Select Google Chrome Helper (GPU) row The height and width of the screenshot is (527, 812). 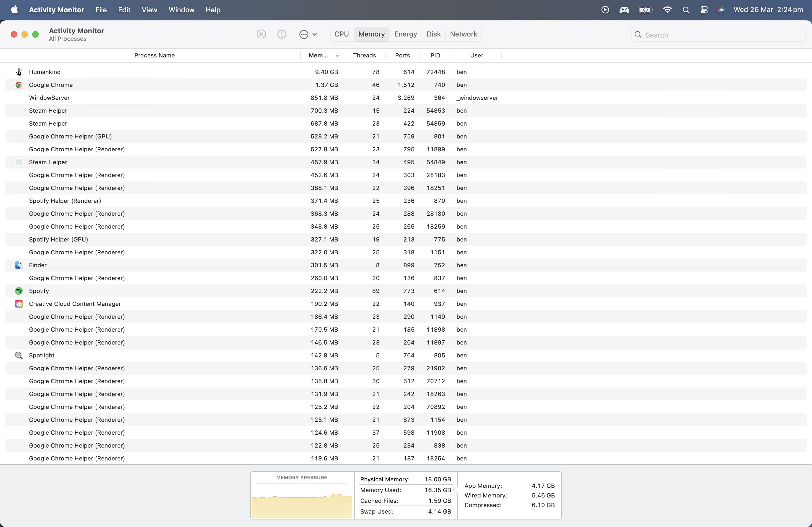(406, 136)
